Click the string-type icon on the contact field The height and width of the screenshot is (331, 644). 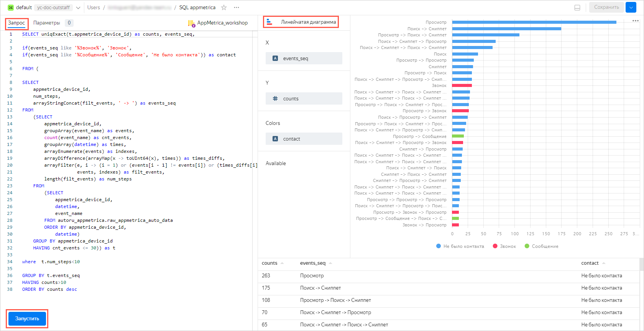pos(275,139)
